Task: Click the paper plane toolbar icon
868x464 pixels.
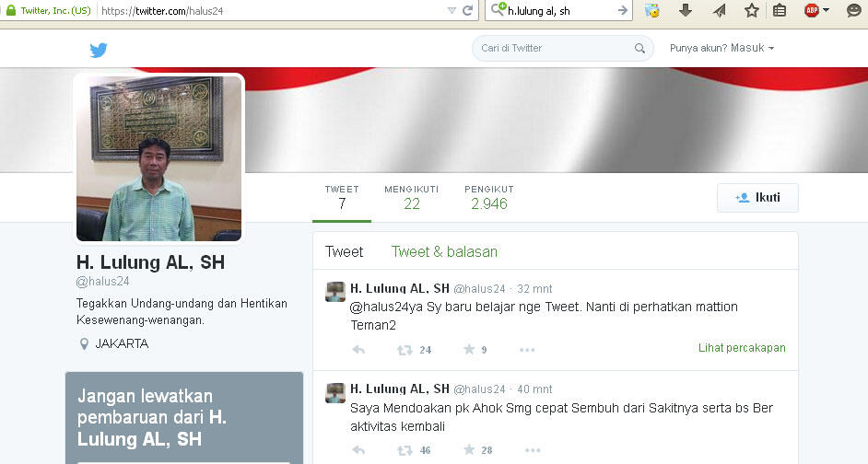Action: 719,10
